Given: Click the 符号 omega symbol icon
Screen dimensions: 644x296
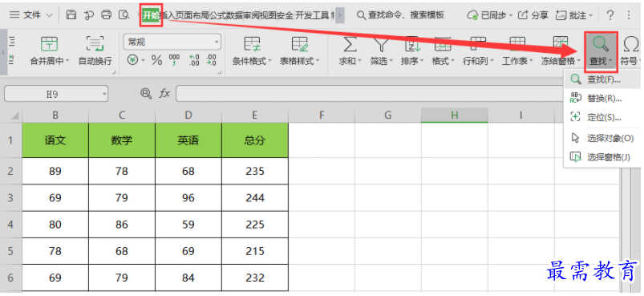Looking at the screenshot, I should click(631, 43).
